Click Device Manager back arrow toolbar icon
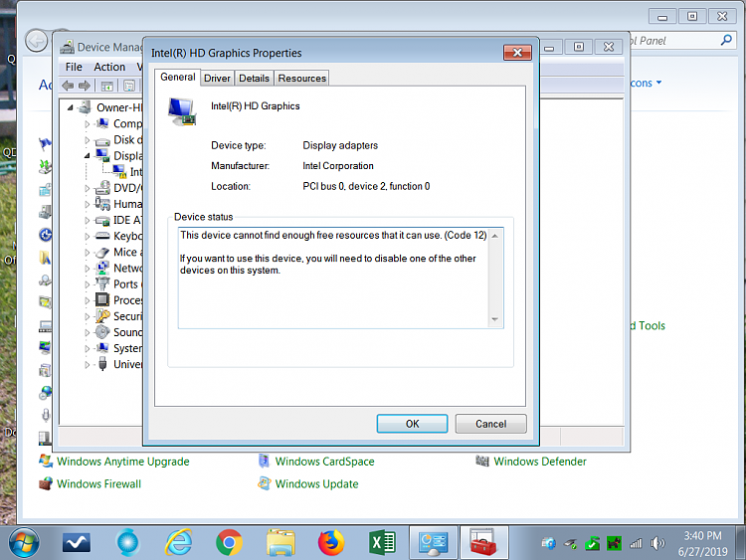 (x=68, y=86)
